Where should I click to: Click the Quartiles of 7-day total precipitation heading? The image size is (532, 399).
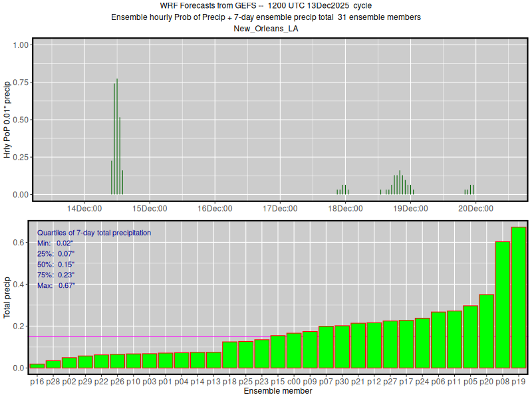click(x=94, y=233)
